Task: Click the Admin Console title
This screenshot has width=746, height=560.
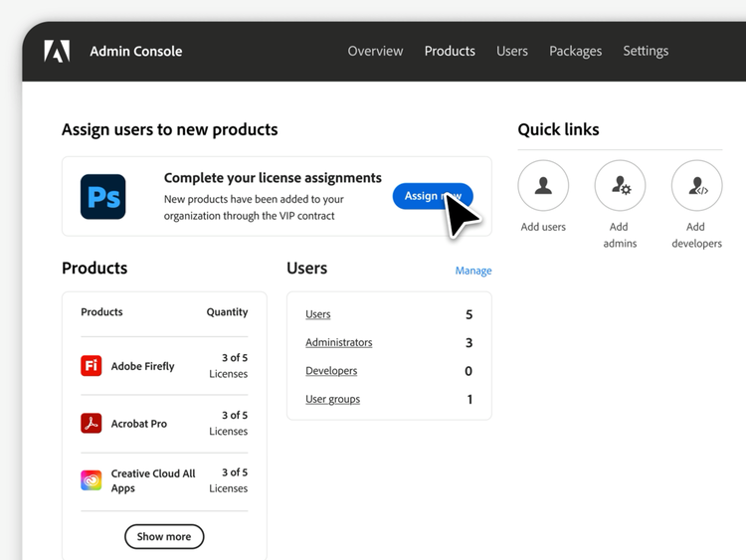Action: (136, 51)
